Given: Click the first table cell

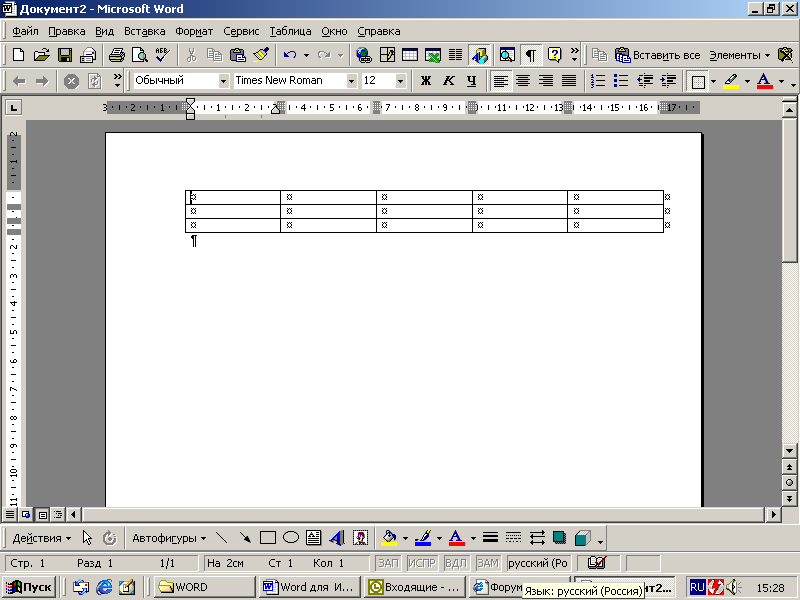Looking at the screenshot, I should click(x=233, y=197).
